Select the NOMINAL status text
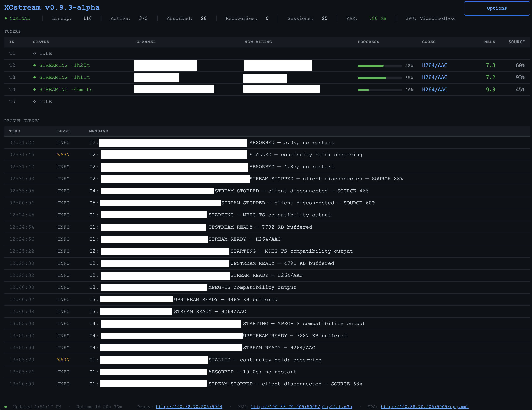This screenshot has width=532, height=410. pyautogui.click(x=20, y=18)
